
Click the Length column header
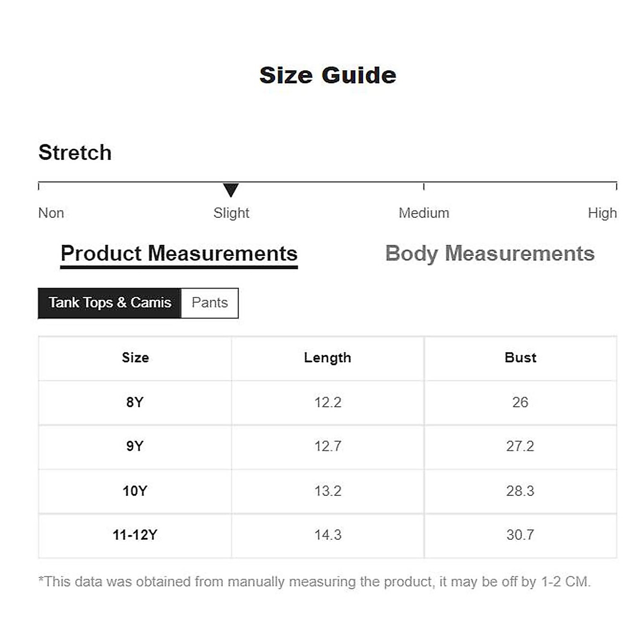(x=327, y=358)
